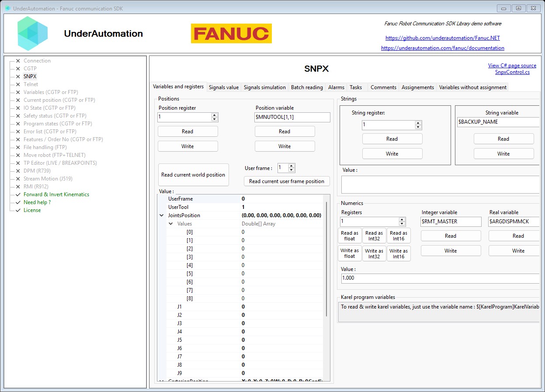Click Write under Position variable
Viewport: 545px width, 392px height.
pyautogui.click(x=285, y=146)
